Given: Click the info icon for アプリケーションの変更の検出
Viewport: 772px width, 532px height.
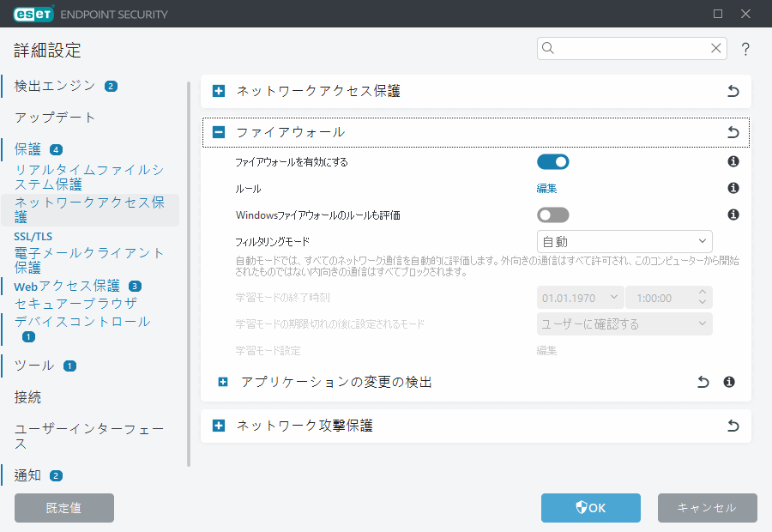Looking at the screenshot, I should [x=730, y=381].
